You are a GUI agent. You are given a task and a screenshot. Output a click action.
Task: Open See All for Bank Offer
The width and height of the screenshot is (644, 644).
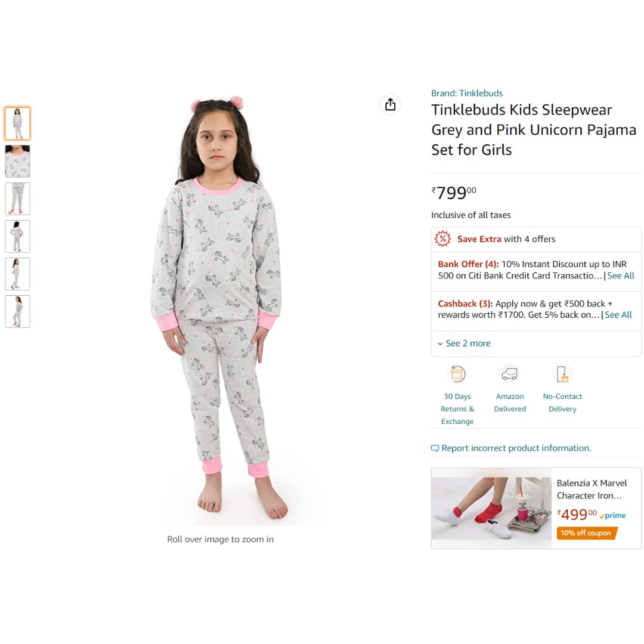click(621, 275)
